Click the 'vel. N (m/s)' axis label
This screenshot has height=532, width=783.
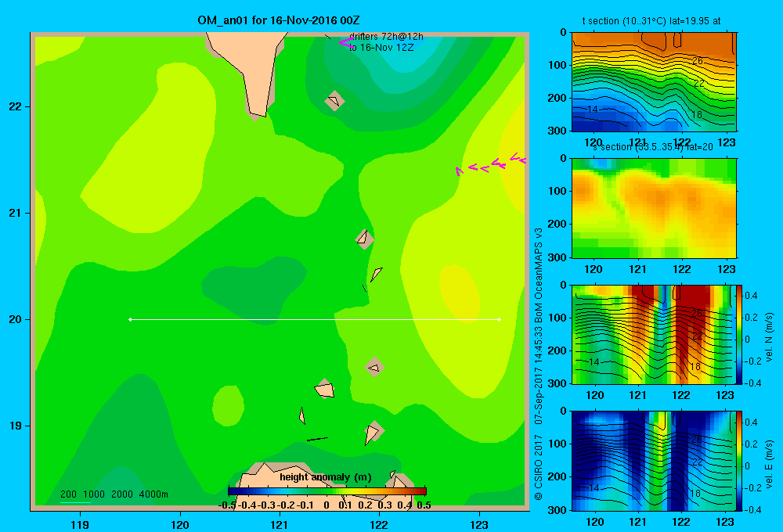[x=769, y=337]
